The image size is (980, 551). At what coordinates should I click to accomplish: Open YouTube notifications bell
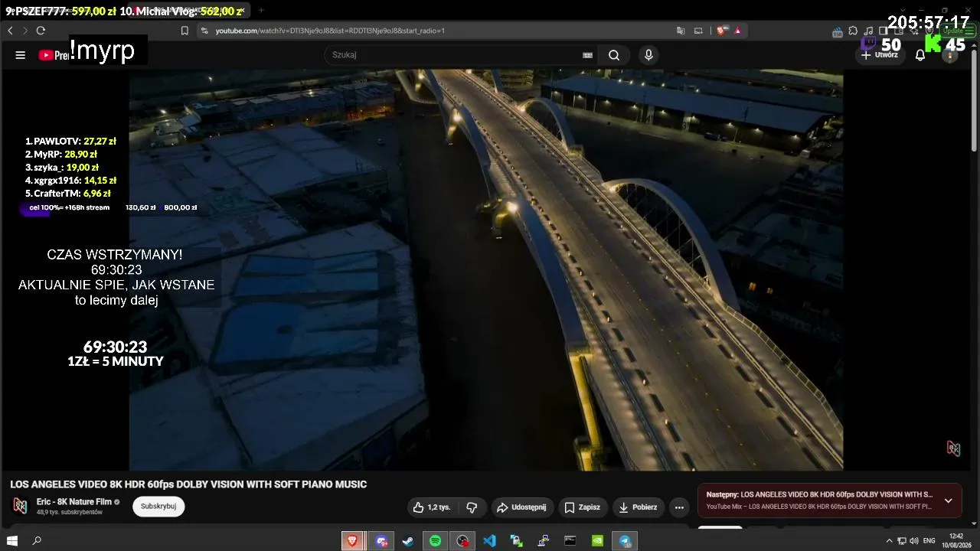920,55
